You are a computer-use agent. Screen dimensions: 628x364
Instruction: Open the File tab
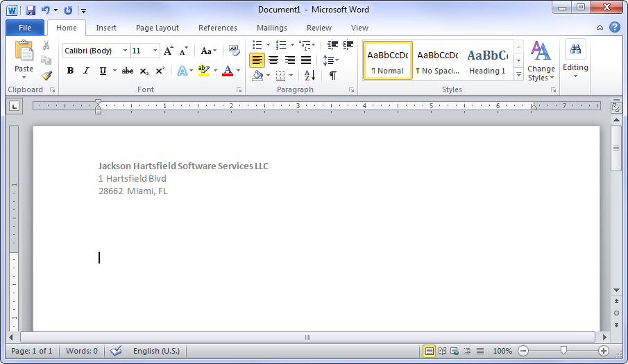pos(25,28)
